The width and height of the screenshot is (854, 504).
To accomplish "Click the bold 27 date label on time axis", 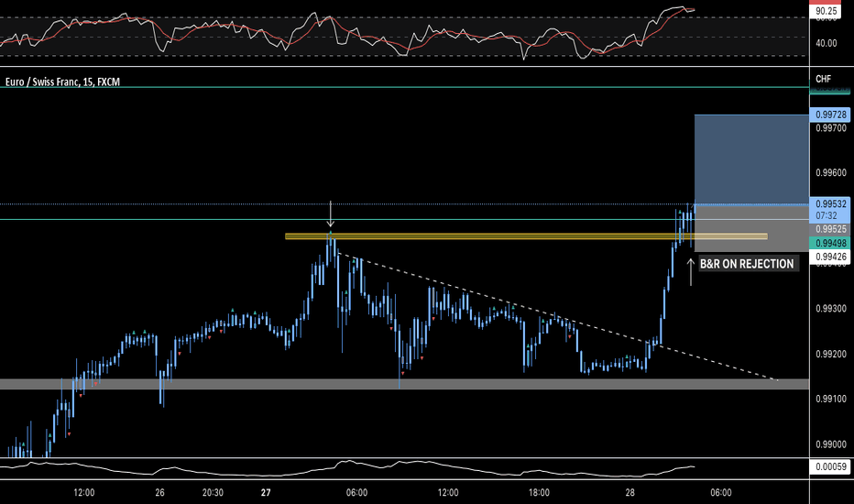I will tap(265, 493).
